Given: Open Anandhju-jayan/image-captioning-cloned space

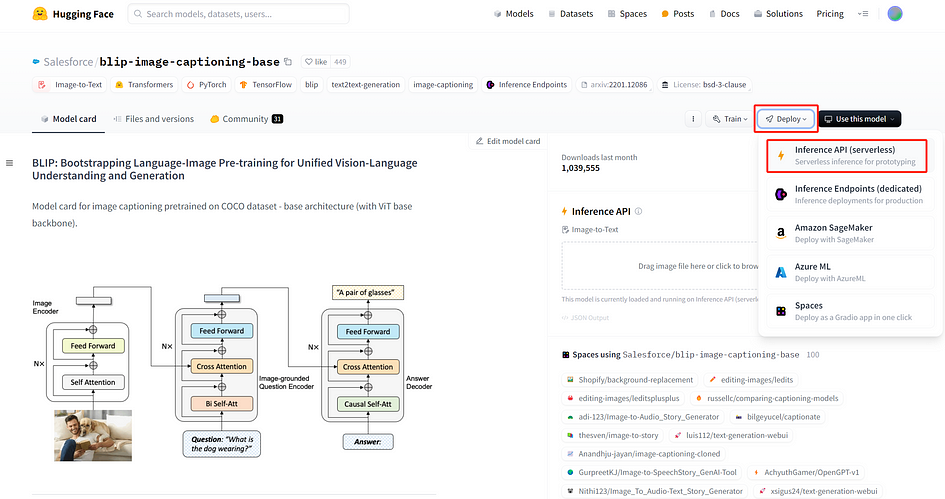Looking at the screenshot, I should pyautogui.click(x=643, y=454).
